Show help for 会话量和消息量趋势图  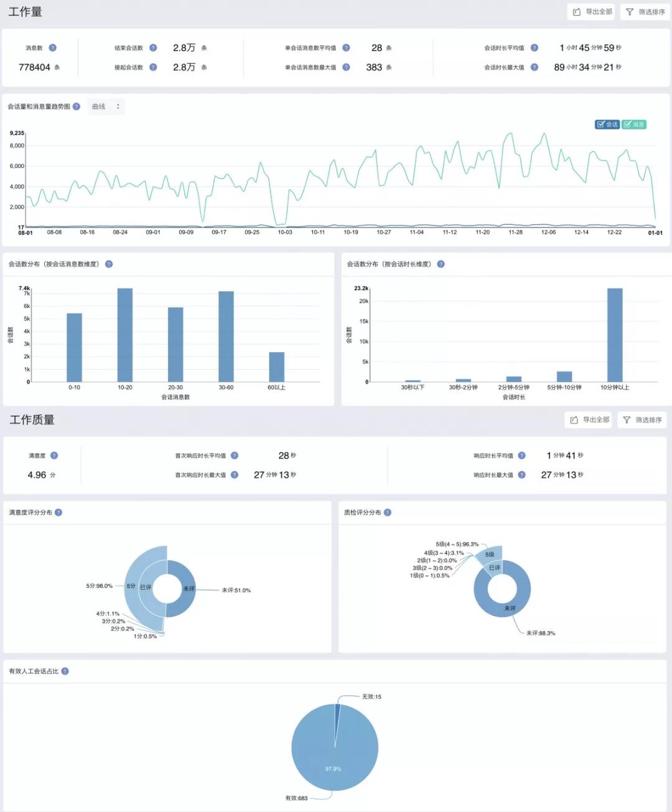click(x=77, y=106)
